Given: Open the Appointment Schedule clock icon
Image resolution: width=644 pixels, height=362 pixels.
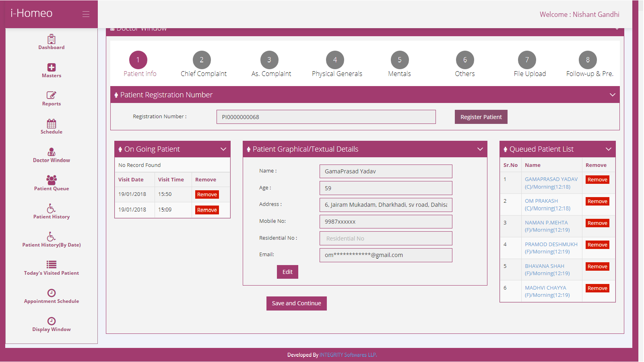Looking at the screenshot, I should [52, 293].
